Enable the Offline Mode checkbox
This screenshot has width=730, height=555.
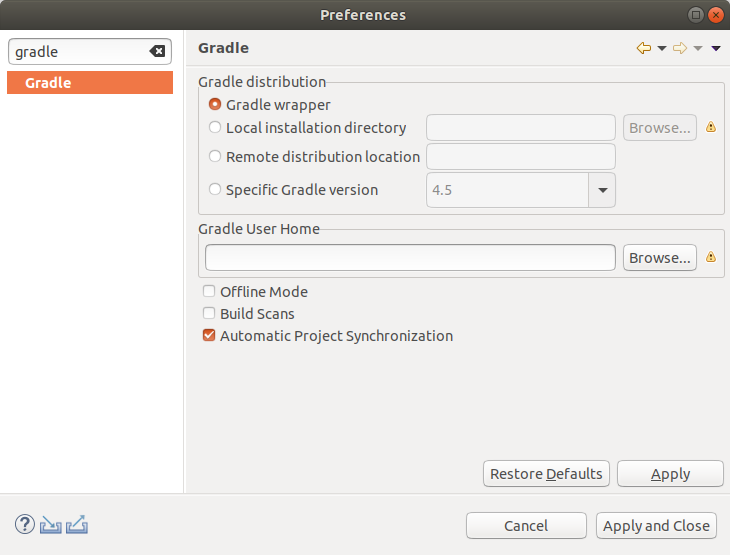pyautogui.click(x=209, y=291)
